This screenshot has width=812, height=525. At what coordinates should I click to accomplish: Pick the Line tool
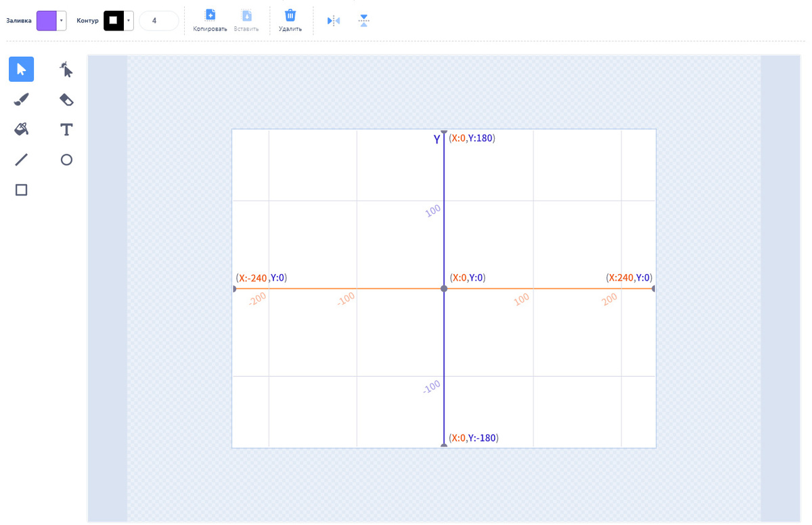click(x=21, y=160)
